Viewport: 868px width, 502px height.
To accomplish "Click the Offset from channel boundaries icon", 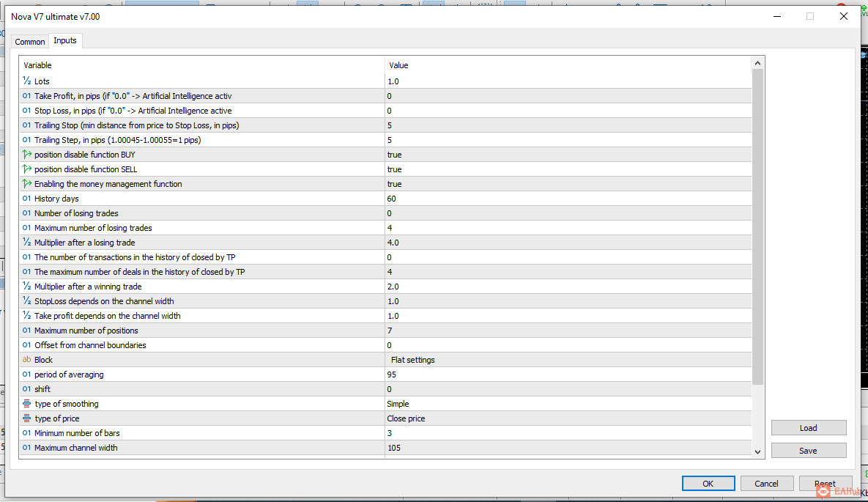I will (26, 345).
